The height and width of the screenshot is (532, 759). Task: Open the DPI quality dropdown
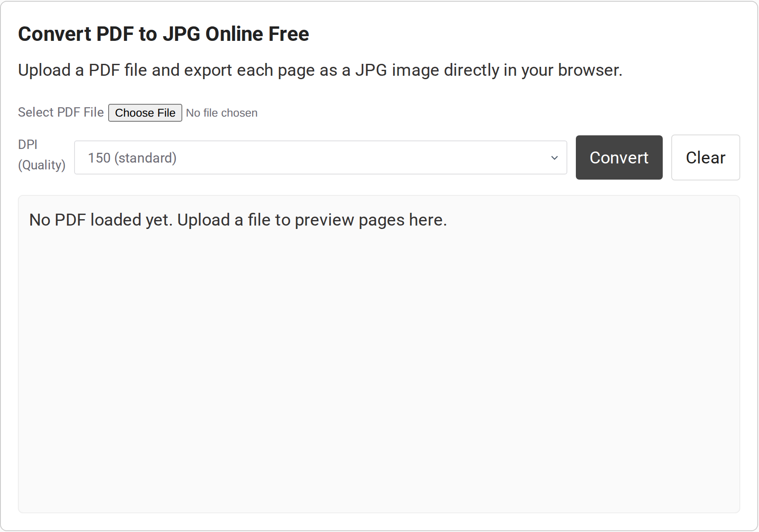[320, 157]
